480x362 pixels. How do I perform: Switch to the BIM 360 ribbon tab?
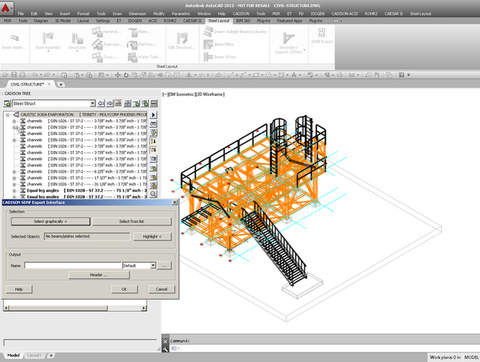point(243,21)
